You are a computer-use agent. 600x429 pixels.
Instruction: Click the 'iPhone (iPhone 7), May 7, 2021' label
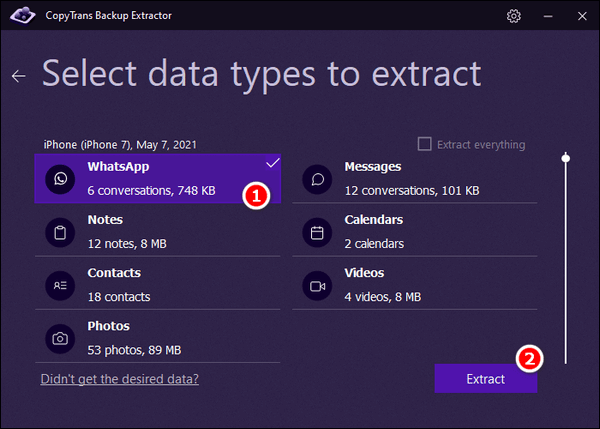(120, 145)
